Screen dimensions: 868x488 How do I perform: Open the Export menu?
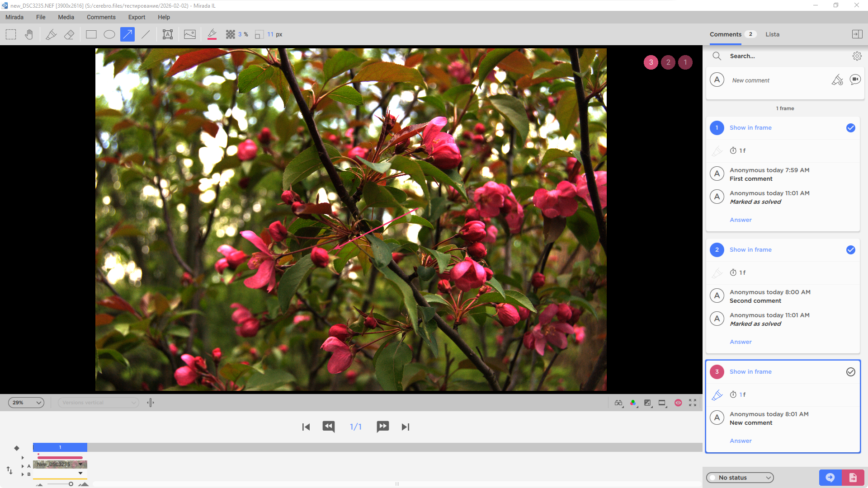[137, 17]
